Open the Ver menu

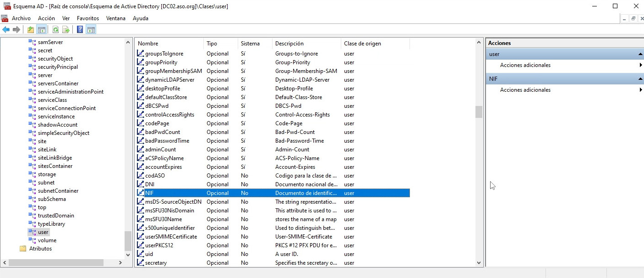pos(66,18)
